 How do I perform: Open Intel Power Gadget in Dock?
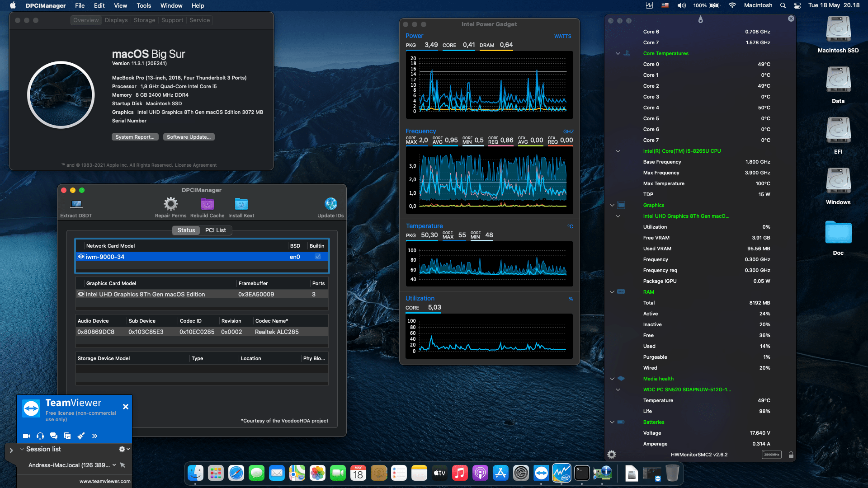click(x=561, y=473)
